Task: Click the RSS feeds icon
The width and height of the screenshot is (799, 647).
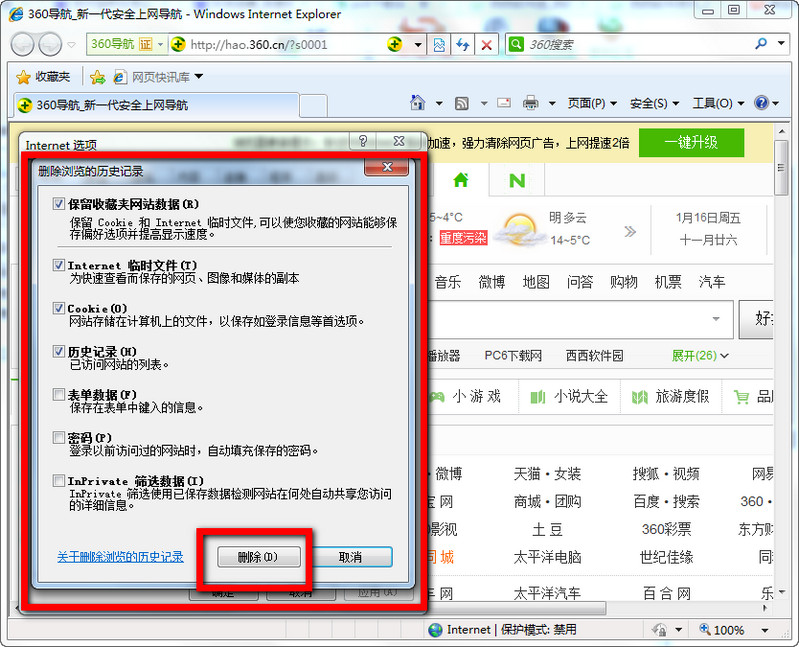Action: pos(462,103)
